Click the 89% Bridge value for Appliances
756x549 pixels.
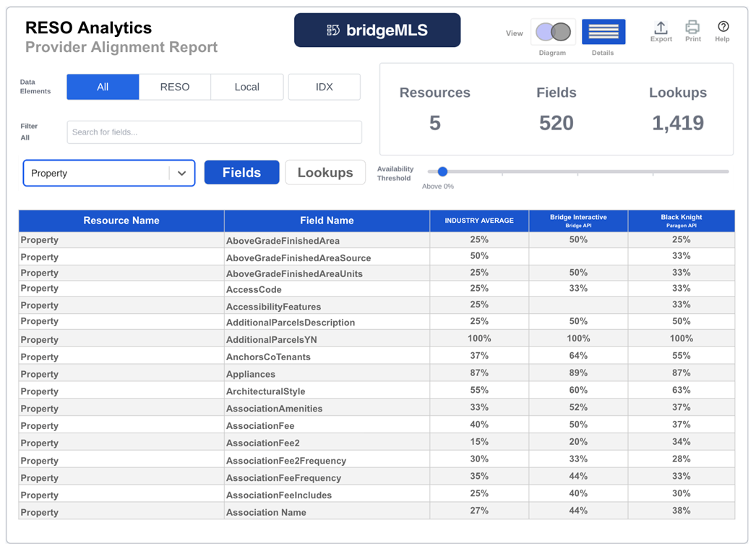[578, 373]
